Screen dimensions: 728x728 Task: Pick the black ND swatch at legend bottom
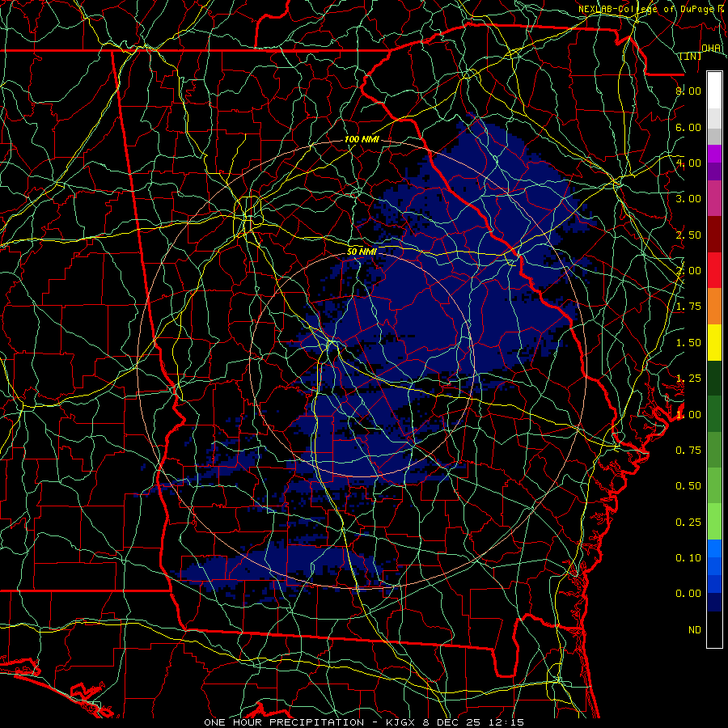point(714,629)
